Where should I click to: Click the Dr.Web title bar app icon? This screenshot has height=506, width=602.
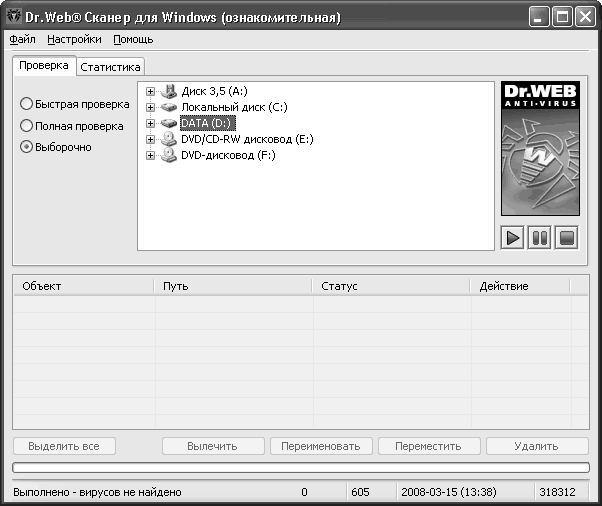[14, 17]
